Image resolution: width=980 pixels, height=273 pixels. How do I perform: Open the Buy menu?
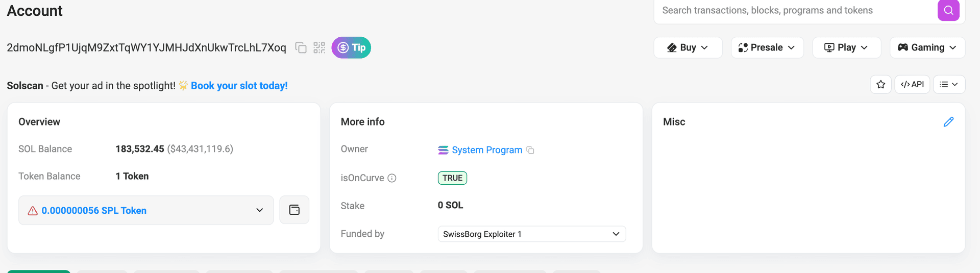[x=688, y=47]
